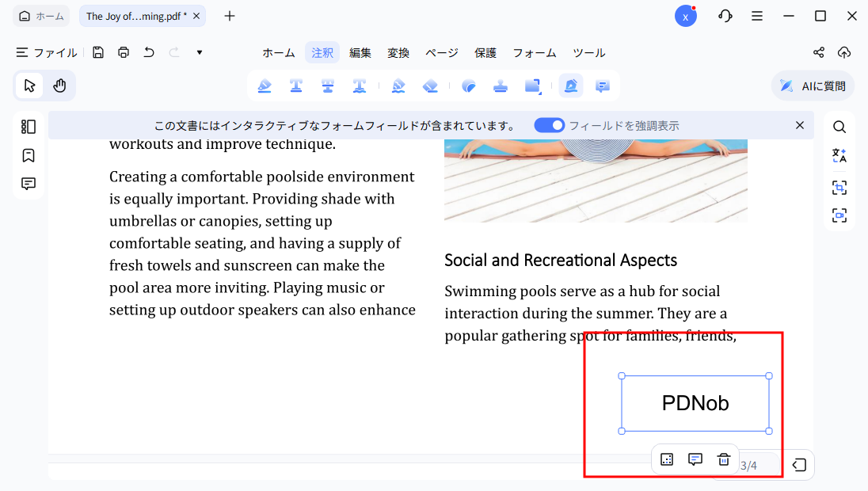Select the eraser tool
Image resolution: width=868 pixels, height=491 pixels.
click(x=430, y=86)
